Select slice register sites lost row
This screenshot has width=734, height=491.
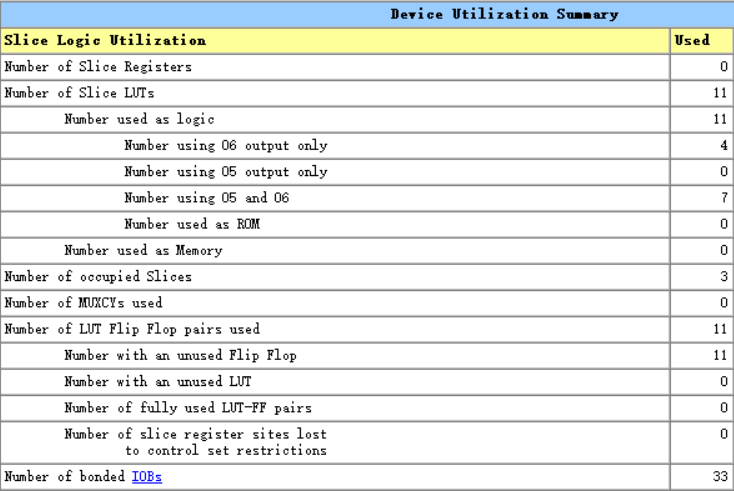point(367,442)
